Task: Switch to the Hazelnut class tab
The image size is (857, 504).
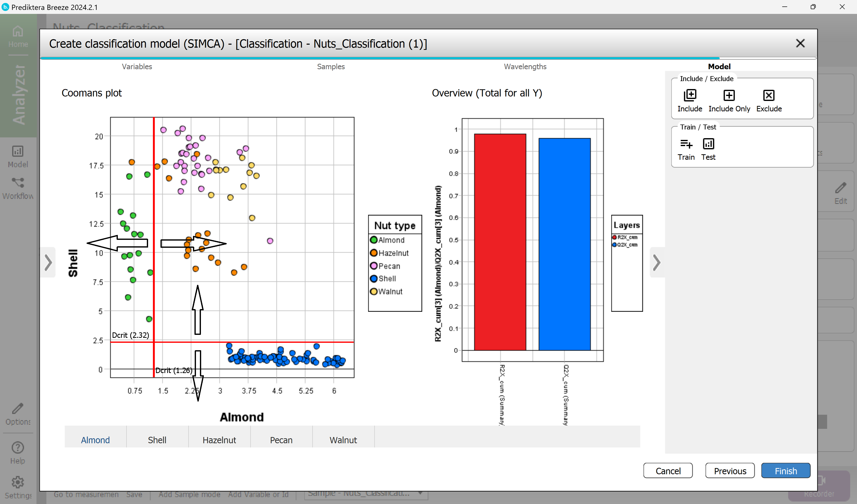Action: click(x=219, y=440)
